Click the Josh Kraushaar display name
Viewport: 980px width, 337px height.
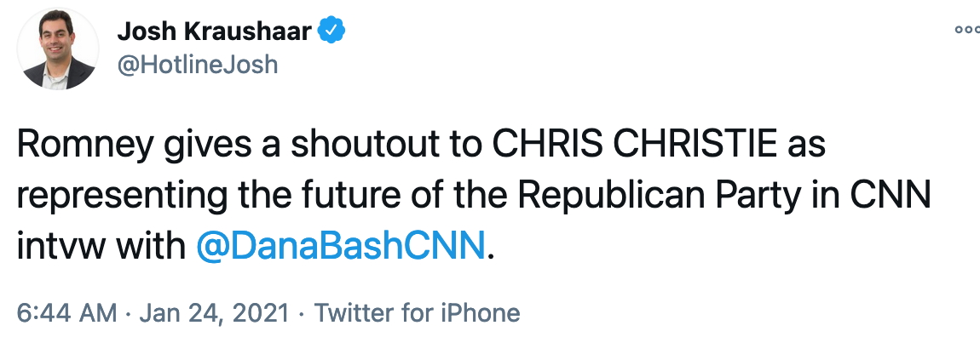pos(215,31)
